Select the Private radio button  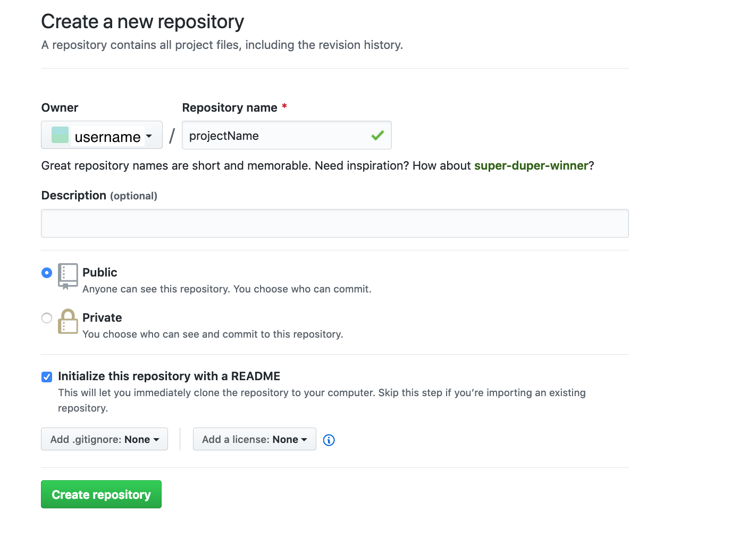(x=47, y=318)
